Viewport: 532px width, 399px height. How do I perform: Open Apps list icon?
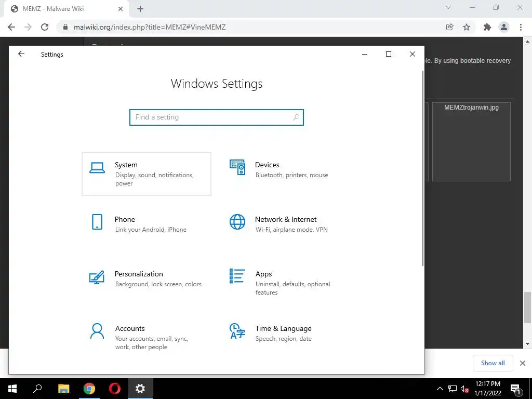tap(237, 276)
